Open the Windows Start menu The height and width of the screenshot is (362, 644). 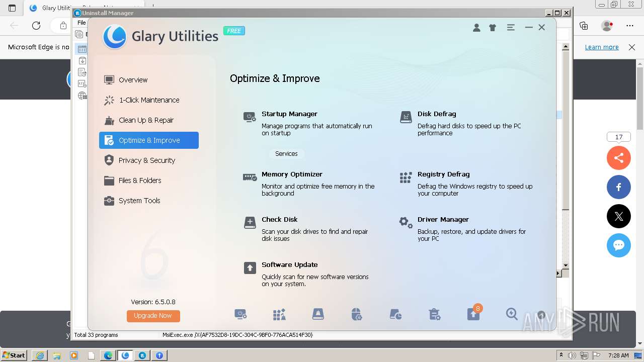click(15, 355)
